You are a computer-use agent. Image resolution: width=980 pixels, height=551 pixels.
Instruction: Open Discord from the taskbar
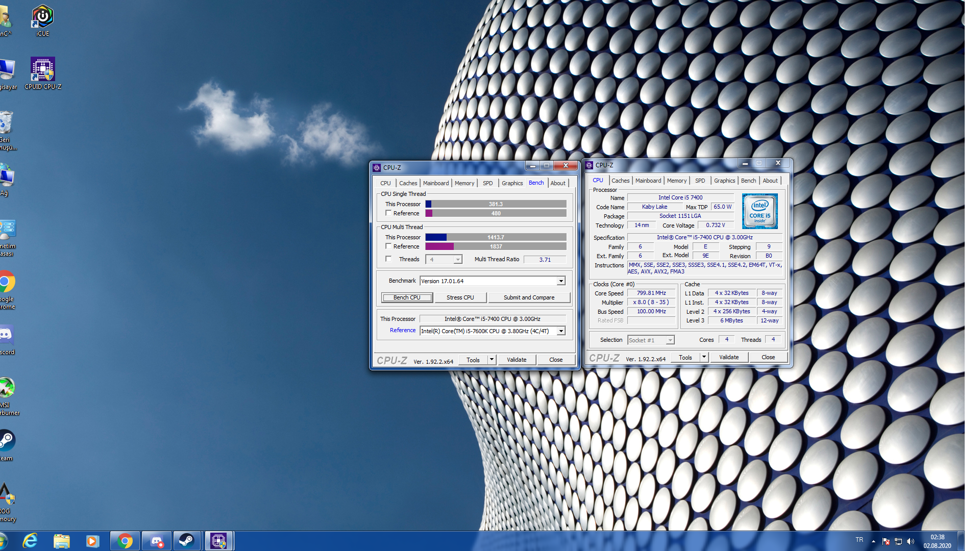(x=156, y=541)
